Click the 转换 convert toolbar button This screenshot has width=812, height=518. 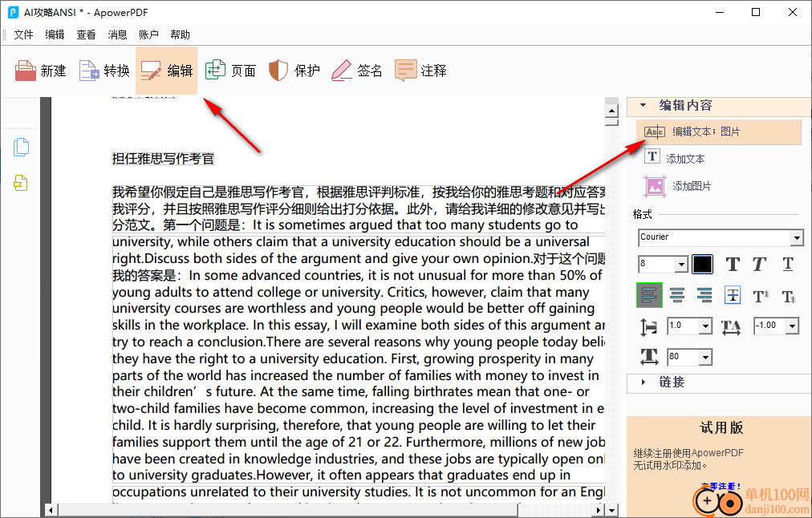[x=104, y=71]
